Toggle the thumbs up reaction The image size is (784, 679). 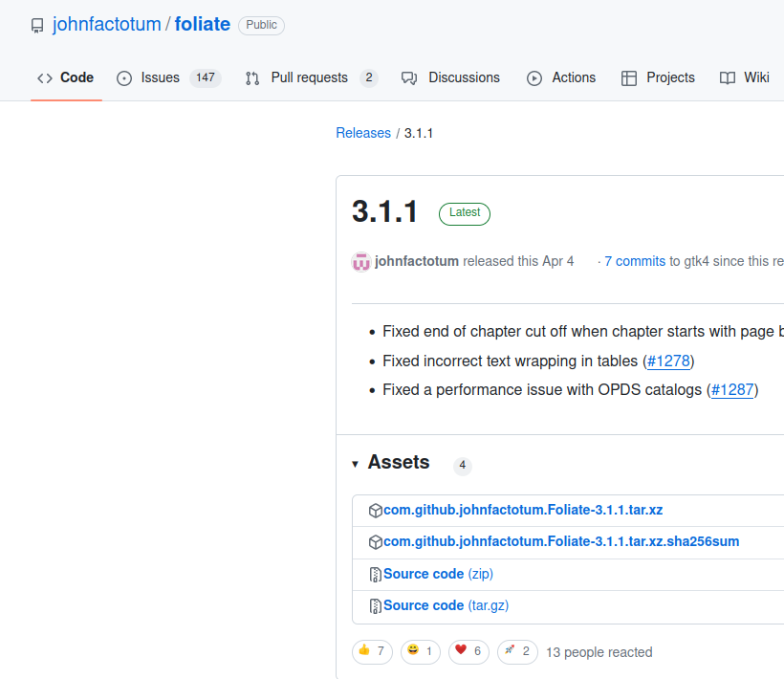coord(372,652)
